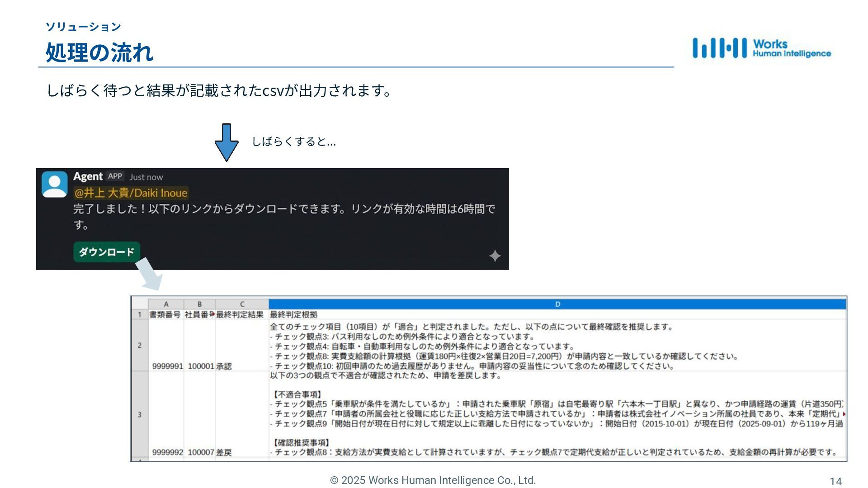This screenshot has width=868, height=488.
Task: Select column C header
Action: [x=242, y=304]
